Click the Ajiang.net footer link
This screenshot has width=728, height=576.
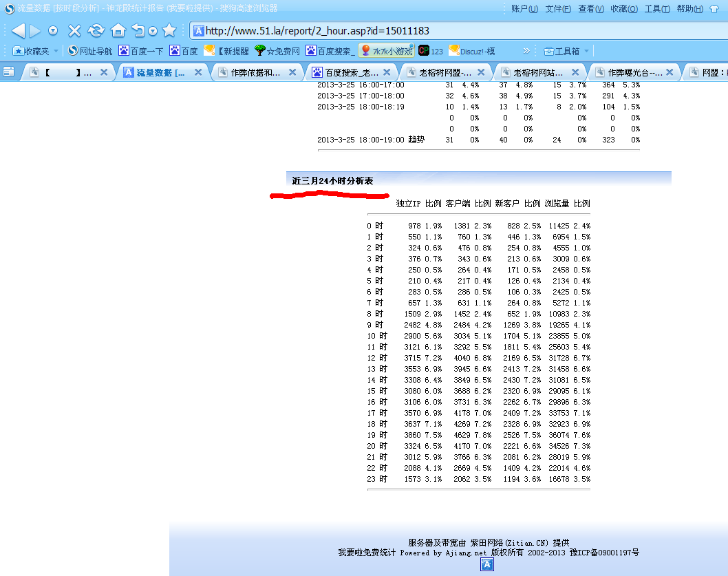coord(466,553)
